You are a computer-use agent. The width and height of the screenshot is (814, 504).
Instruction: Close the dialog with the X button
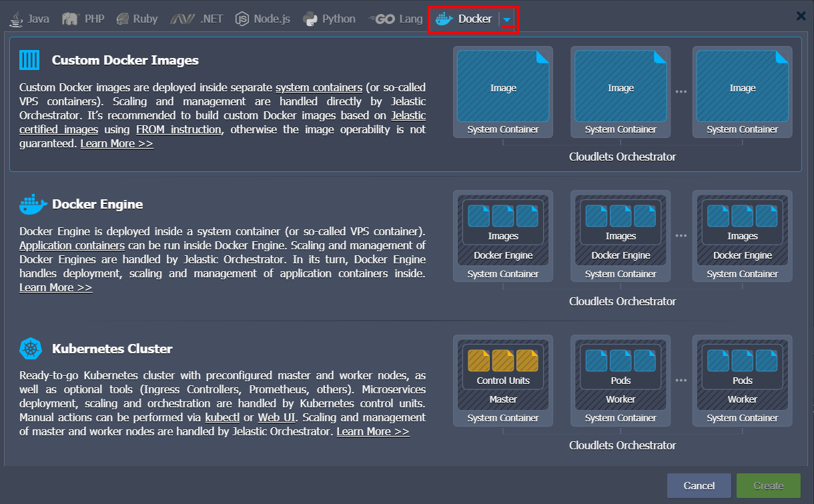(x=801, y=16)
